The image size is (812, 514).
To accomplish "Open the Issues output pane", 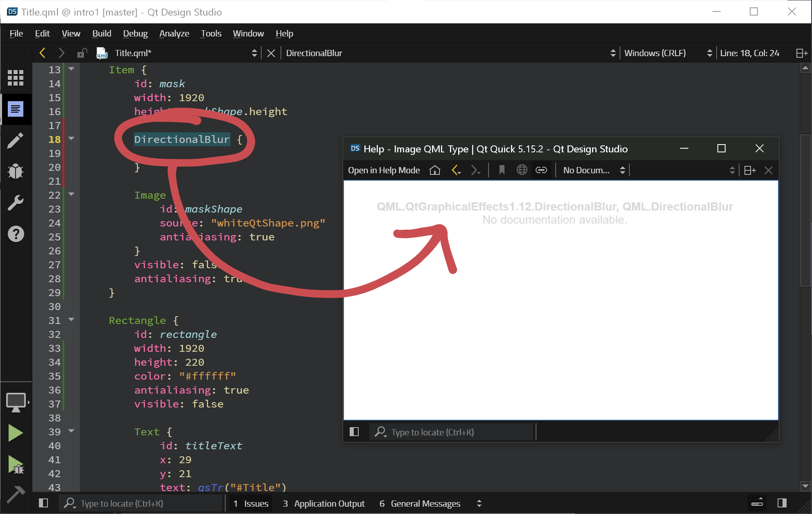I will pos(251,503).
